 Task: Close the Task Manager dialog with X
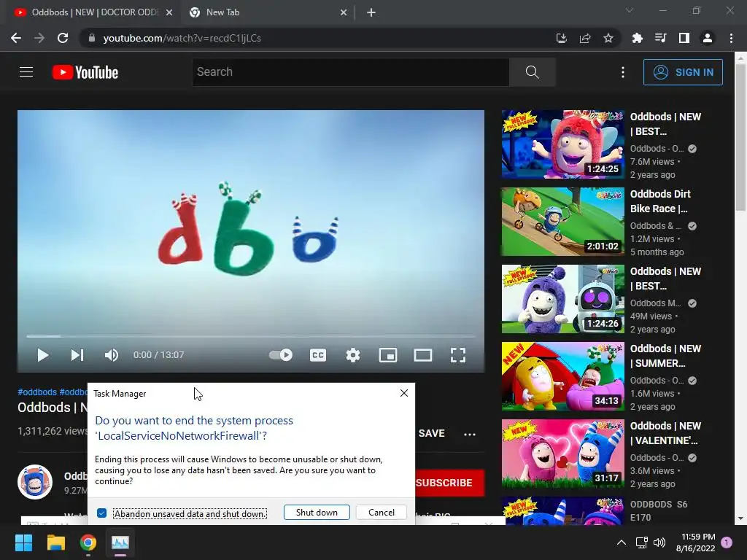click(404, 393)
